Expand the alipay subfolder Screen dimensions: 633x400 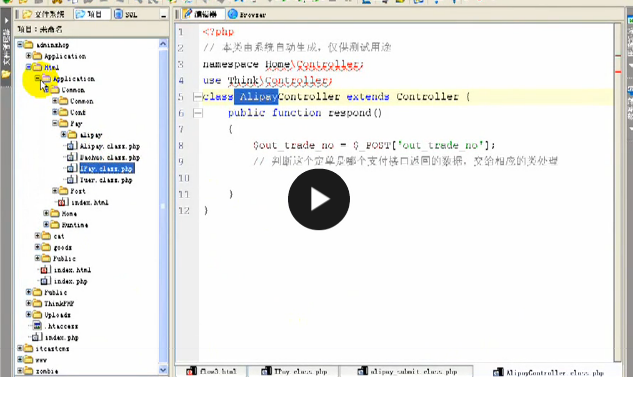(64, 134)
